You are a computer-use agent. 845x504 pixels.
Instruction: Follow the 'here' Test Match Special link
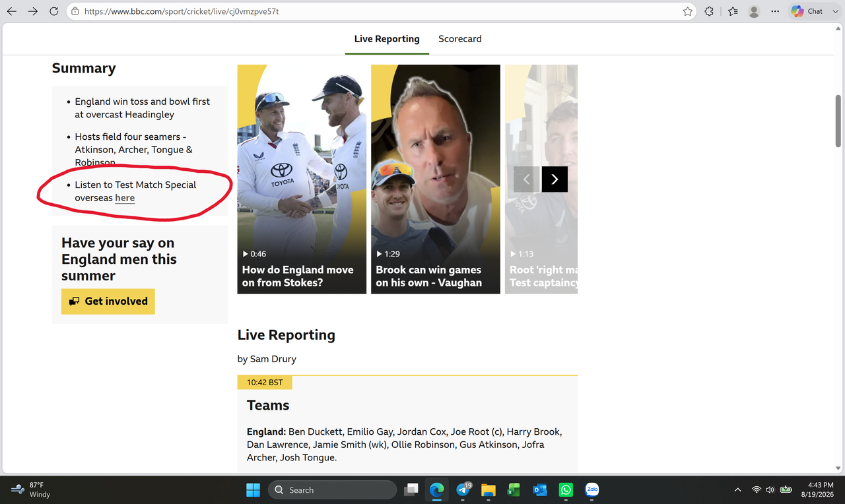[125, 198]
